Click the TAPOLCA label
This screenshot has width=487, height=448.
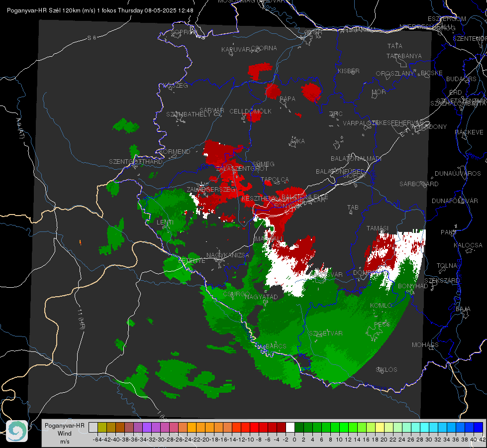275,180
